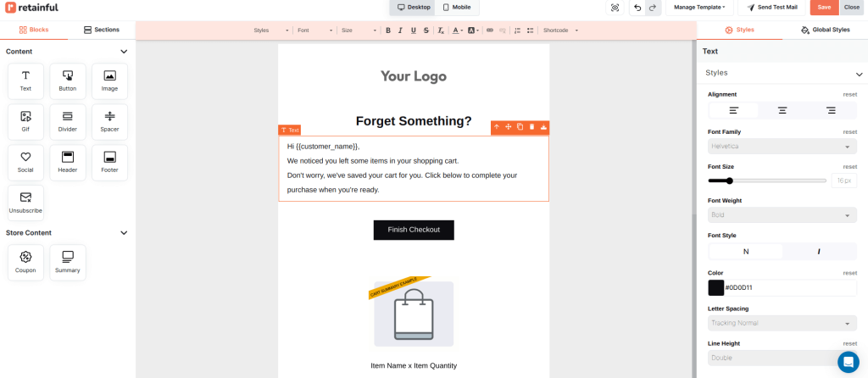Click the insert link icon
The height and width of the screenshot is (378, 868).
(x=490, y=31)
